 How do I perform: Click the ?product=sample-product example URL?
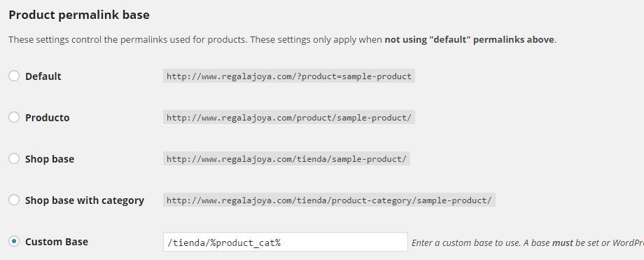point(288,76)
